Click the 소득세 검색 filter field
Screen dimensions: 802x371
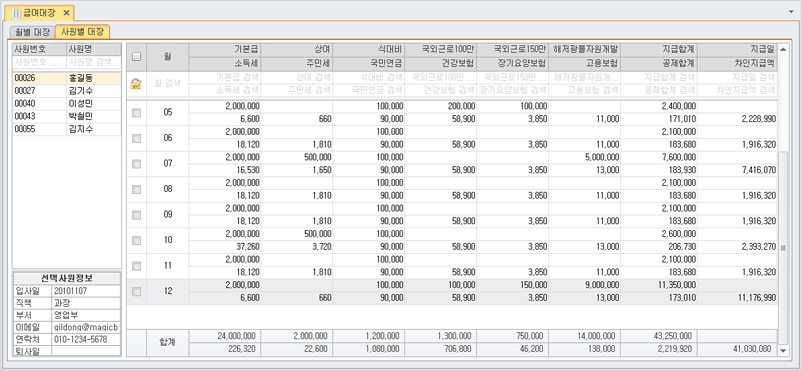[225, 91]
